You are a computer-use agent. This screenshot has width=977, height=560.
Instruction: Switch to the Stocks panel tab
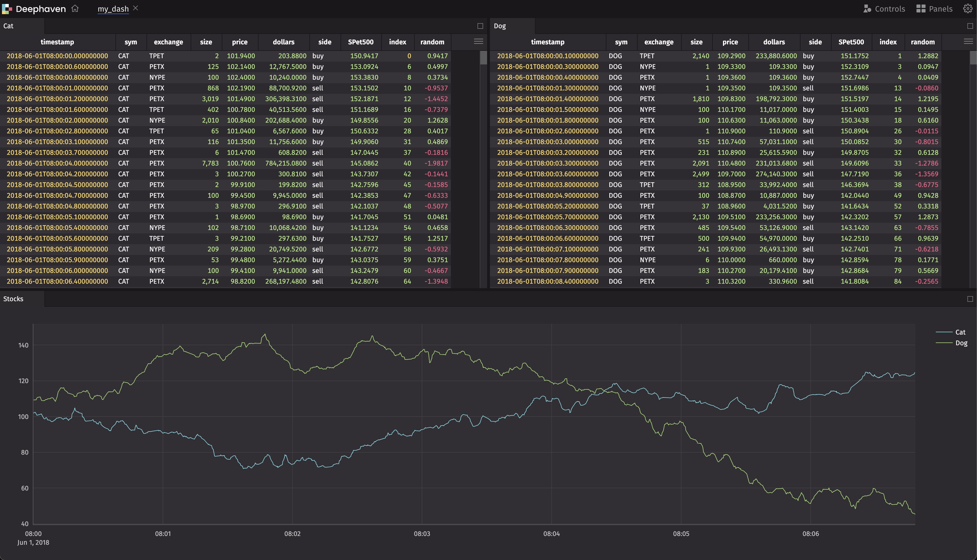pos(13,298)
